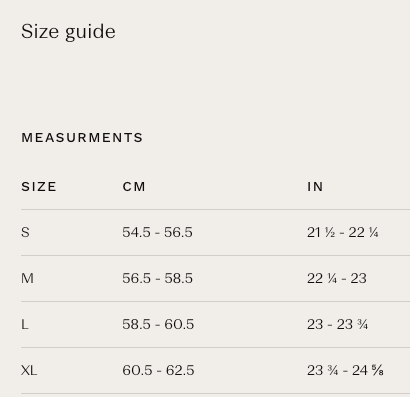This screenshot has width=410, height=397.
Task: Click the Size guide heading
Action: 68,32
